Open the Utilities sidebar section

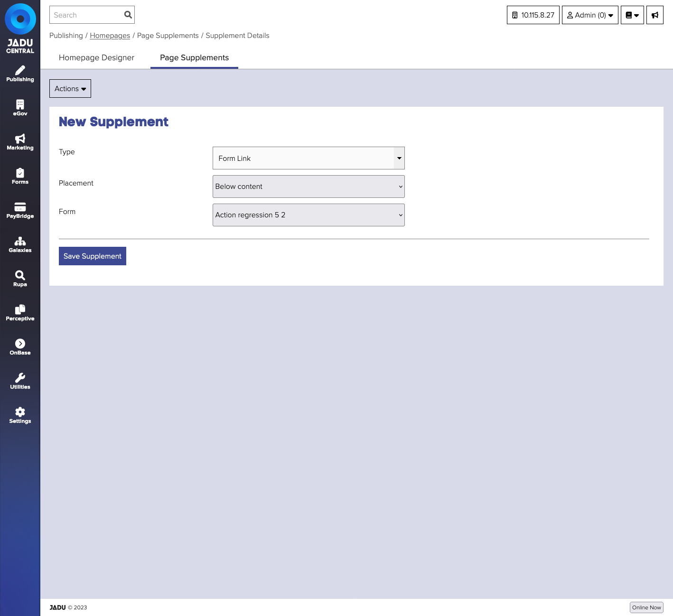[20, 382]
